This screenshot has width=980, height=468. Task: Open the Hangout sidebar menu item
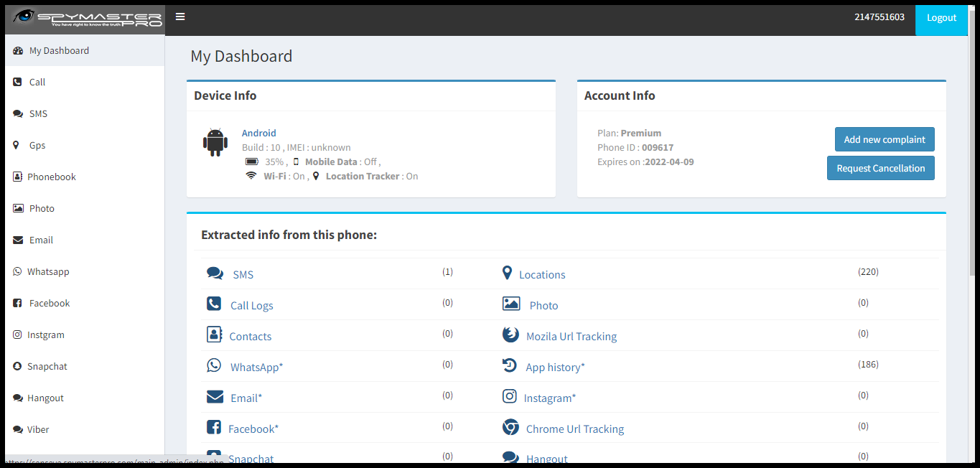[85, 398]
